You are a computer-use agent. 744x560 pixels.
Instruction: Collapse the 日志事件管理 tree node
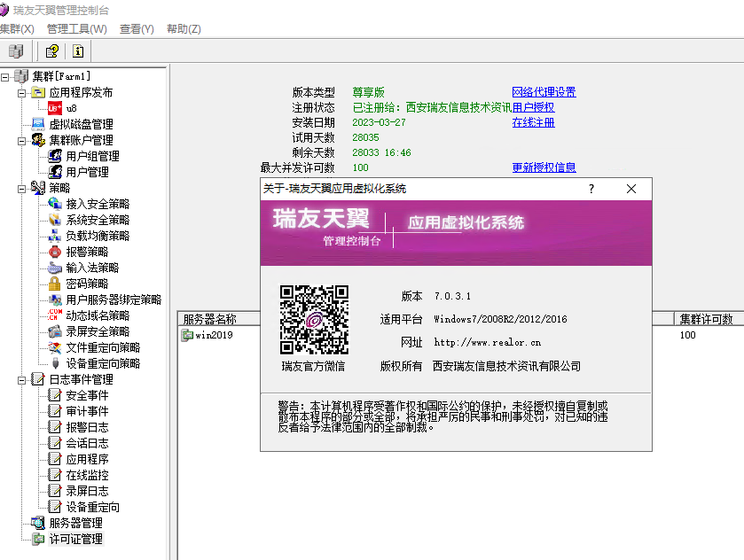click(x=21, y=380)
